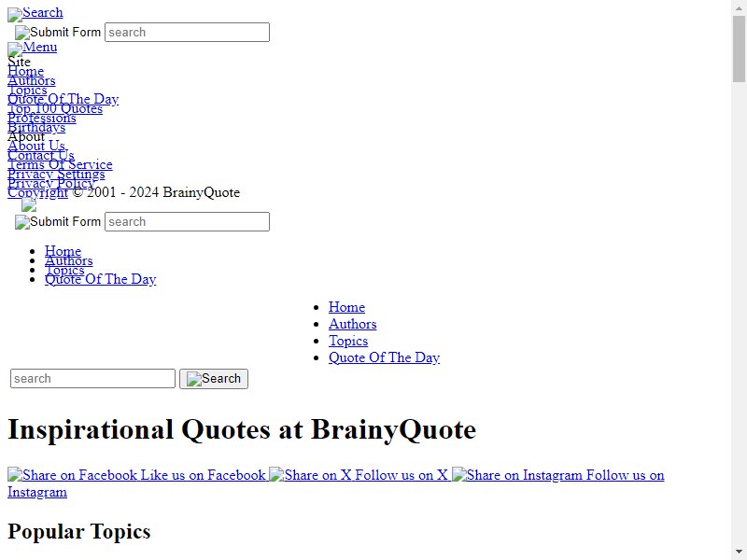This screenshot has width=747, height=560.
Task: Open the Privacy Settings link
Action: (56, 174)
